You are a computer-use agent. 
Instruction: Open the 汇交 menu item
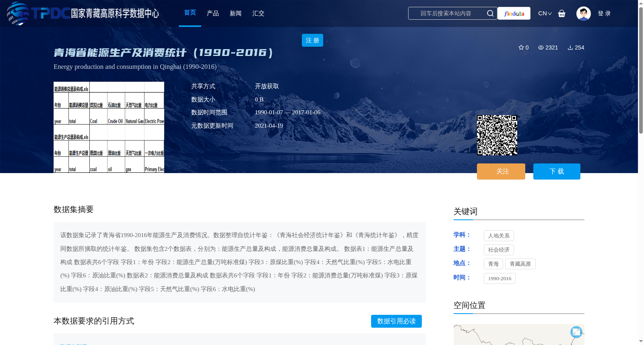pos(258,13)
